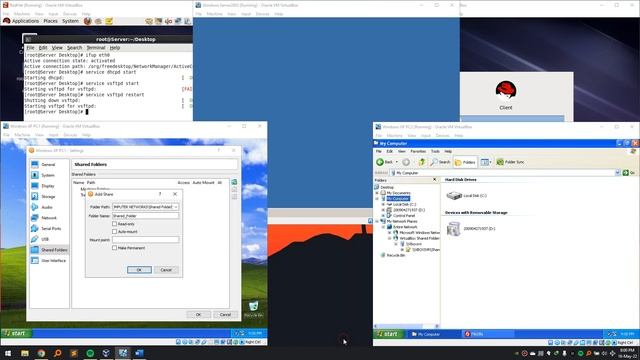Open Search menu in terminal window
The image size is (640, 360).
(74, 48)
